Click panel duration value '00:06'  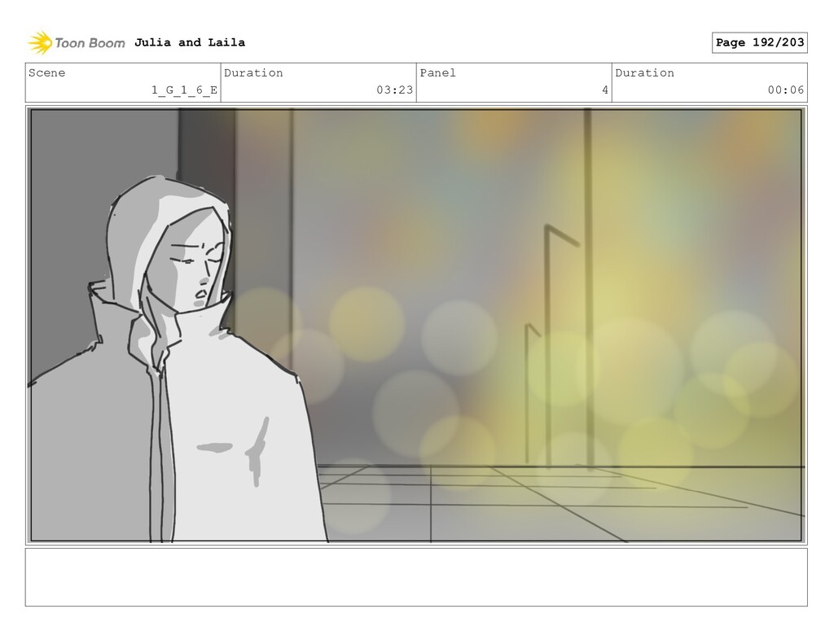(x=786, y=90)
